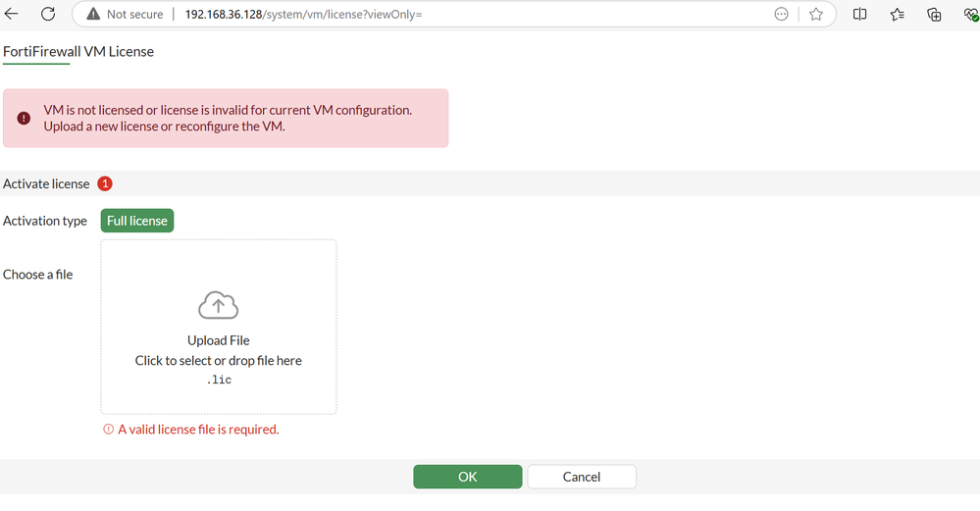Viewport: 980px width, 511px height.
Task: Click the Not secure warning icon
Action: click(93, 14)
